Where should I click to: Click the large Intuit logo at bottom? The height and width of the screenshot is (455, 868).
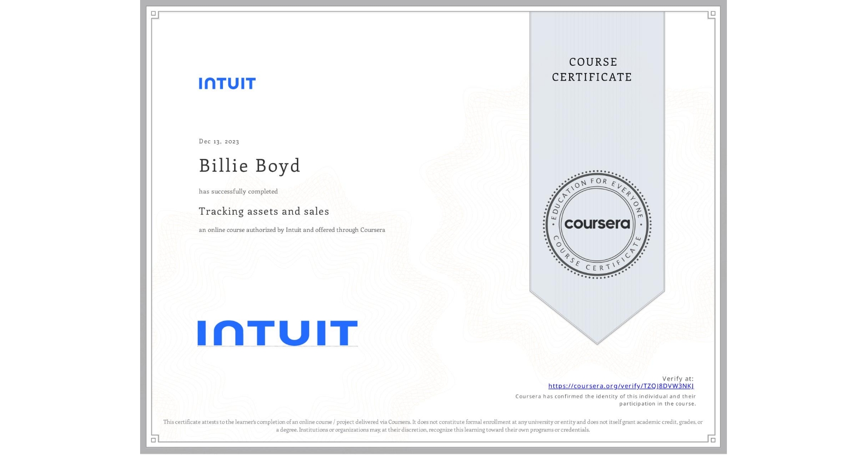coord(277,333)
